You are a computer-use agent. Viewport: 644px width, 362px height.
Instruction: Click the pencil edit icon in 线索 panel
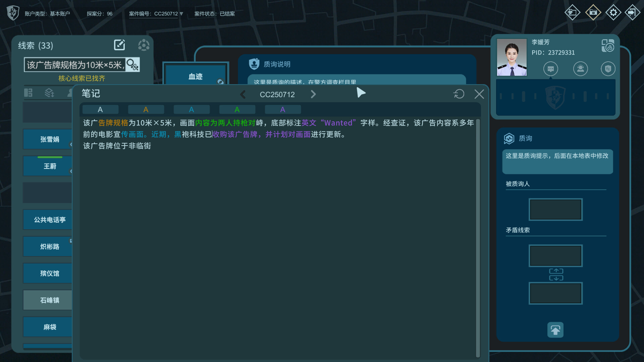[119, 45]
